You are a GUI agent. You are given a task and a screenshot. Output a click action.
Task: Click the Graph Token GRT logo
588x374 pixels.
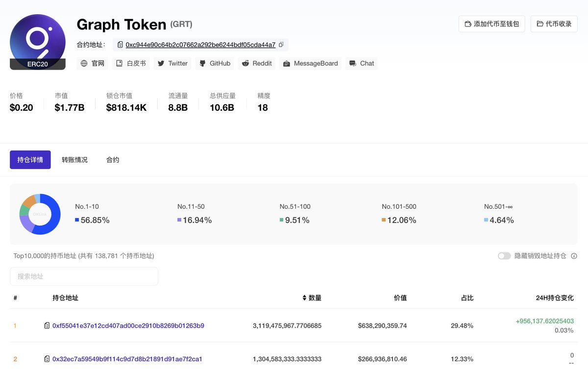tap(38, 42)
